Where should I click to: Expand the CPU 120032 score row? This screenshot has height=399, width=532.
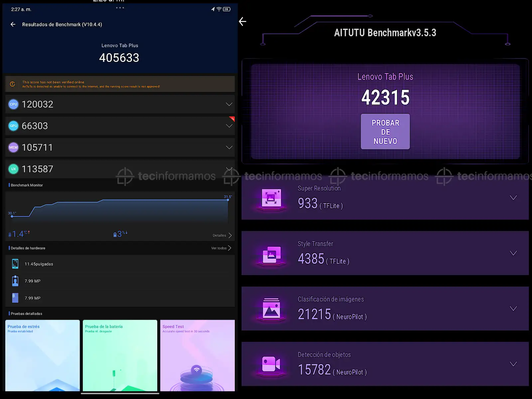point(229,104)
